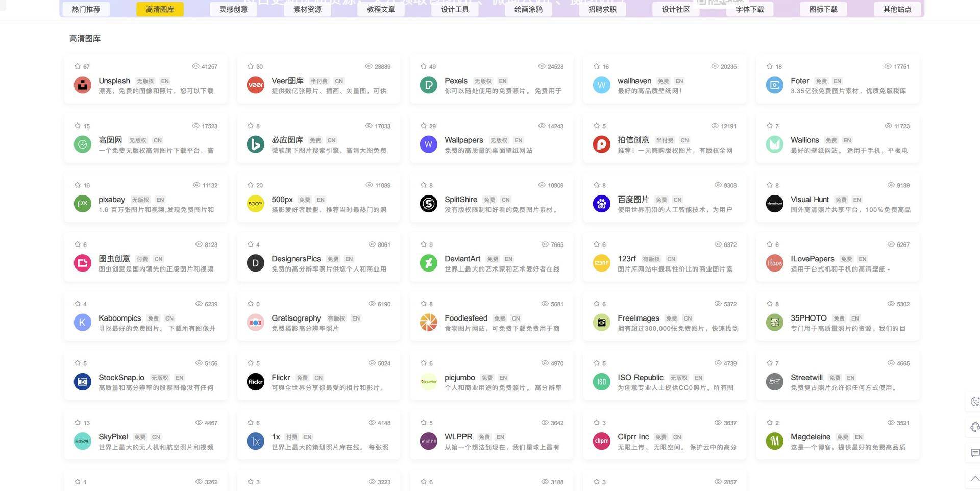
Task: Visit the StockSnap.io link
Action: click(x=122, y=377)
